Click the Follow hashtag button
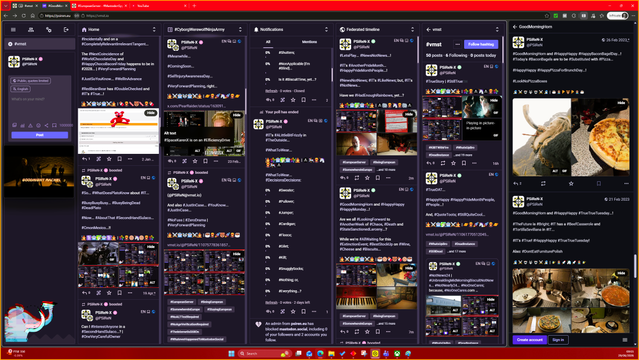639x360 pixels. coord(481,44)
